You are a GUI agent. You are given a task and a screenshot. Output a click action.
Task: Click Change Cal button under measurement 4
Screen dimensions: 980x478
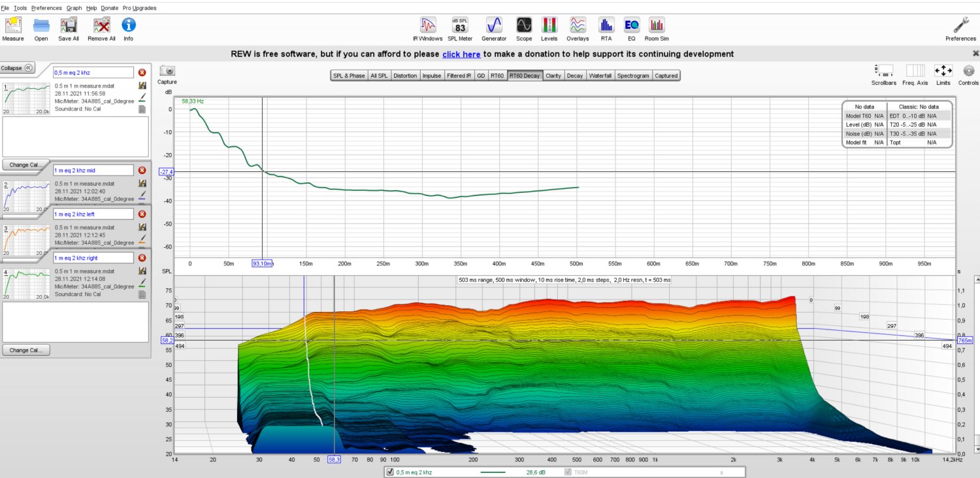click(25, 350)
